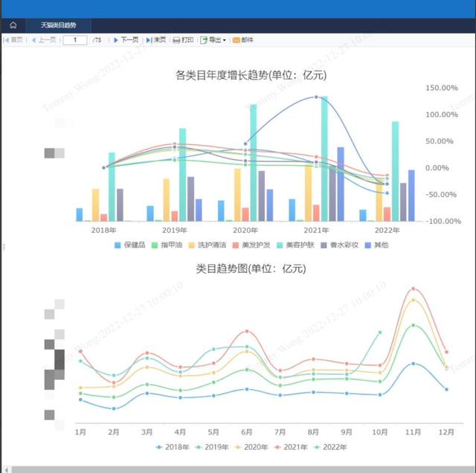Toggle 香水彩妆 series in chart legend
The image size is (476, 473).
[340, 245]
